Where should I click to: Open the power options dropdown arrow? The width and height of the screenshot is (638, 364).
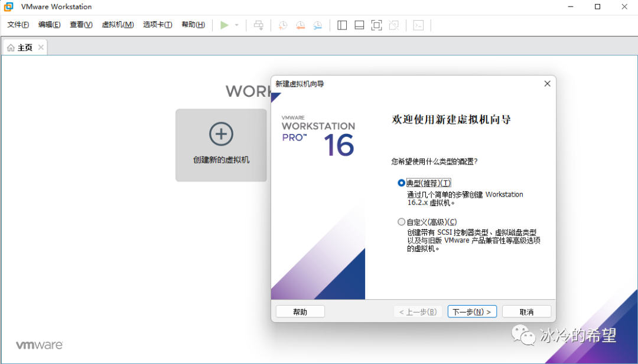[236, 25]
